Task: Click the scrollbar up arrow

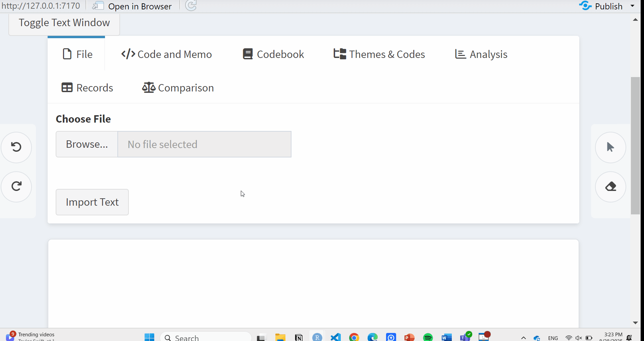Action: [635, 20]
